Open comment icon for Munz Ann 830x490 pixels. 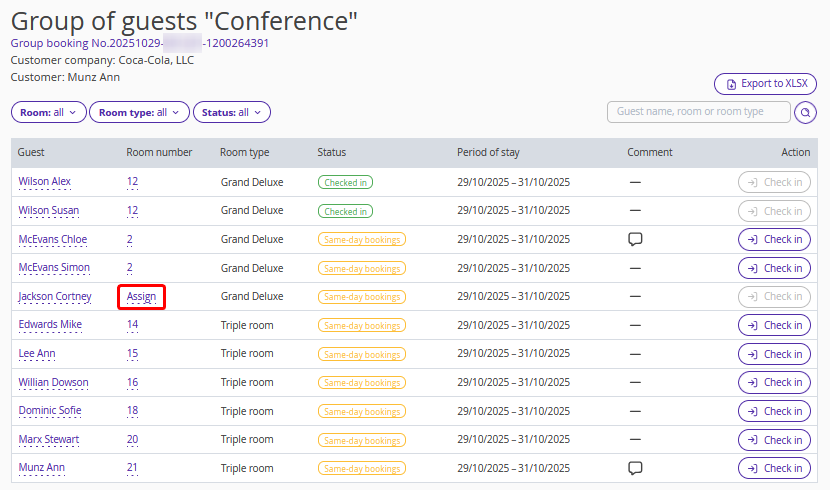click(634, 468)
